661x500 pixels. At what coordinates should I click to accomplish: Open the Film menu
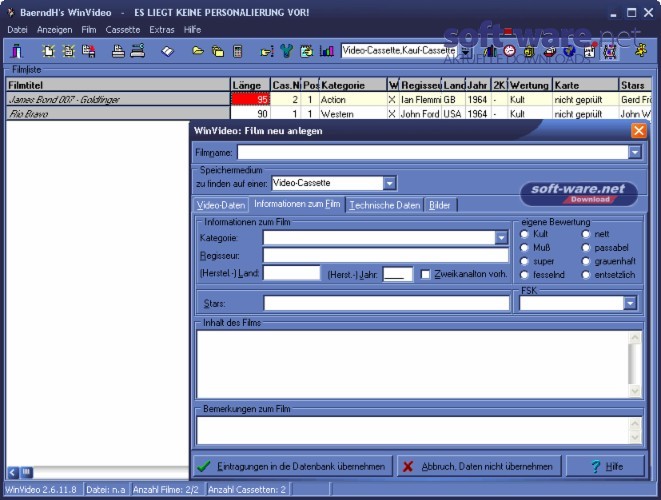[x=89, y=30]
